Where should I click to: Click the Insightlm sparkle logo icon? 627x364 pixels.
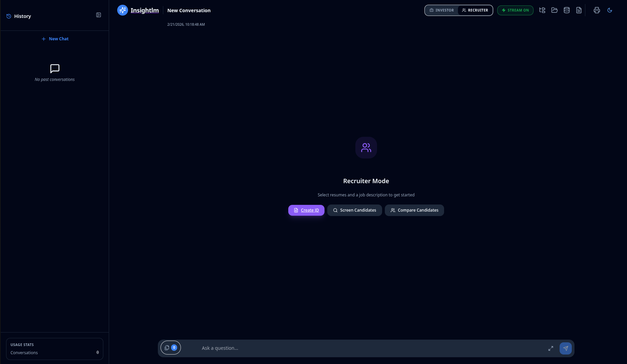tap(123, 10)
